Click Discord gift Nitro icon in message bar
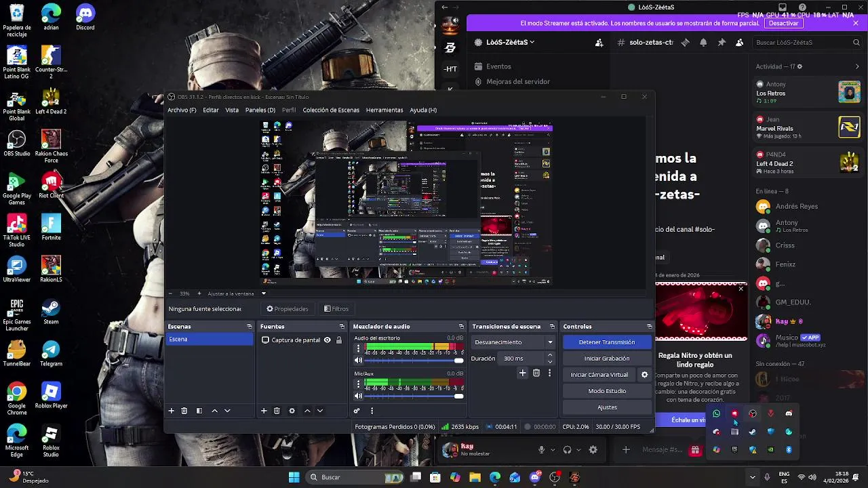The height and width of the screenshot is (488, 868). [695, 449]
